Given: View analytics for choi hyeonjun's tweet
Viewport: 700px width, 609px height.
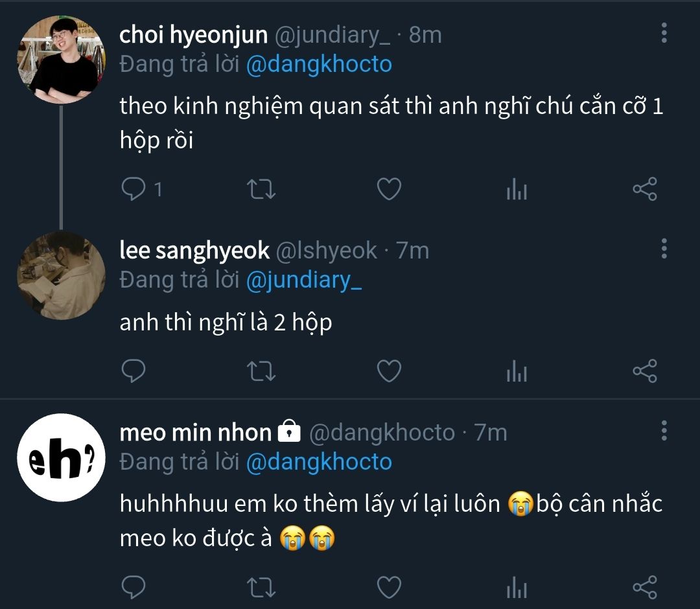Looking at the screenshot, I should pyautogui.click(x=517, y=189).
